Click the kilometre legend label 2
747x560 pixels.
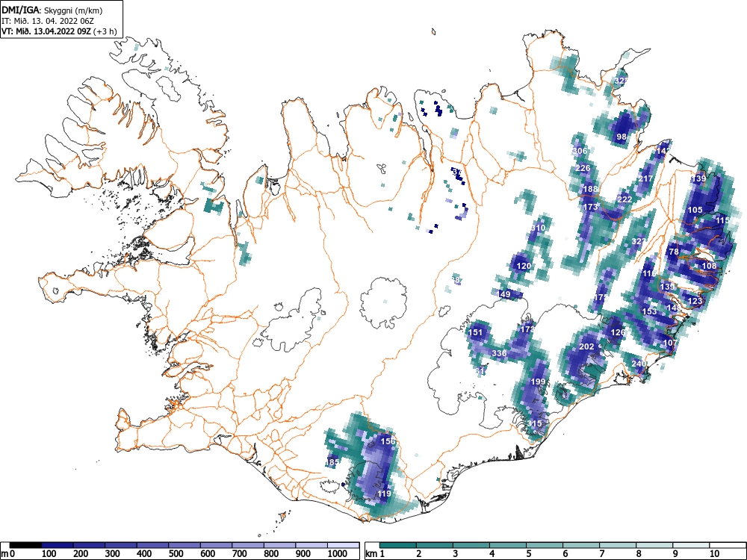[419, 553]
